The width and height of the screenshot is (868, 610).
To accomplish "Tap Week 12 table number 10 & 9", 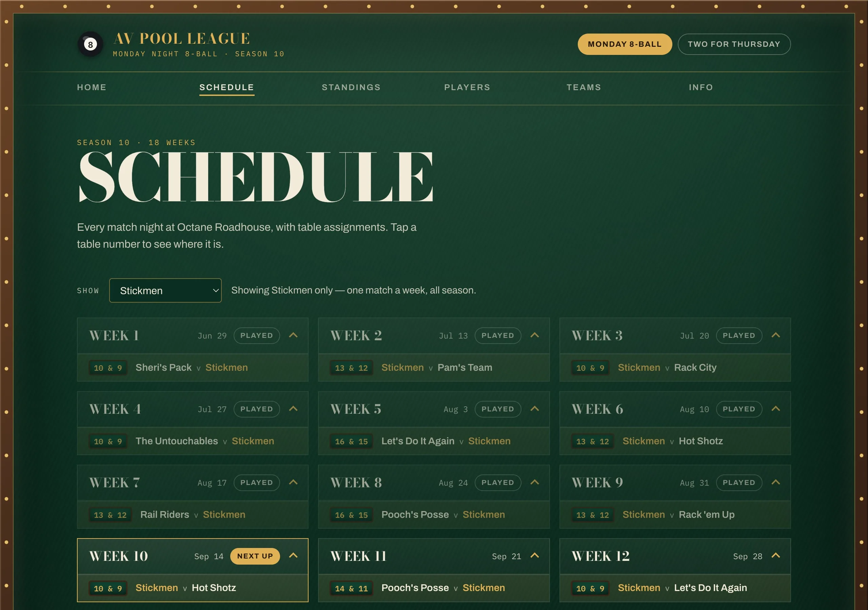I will click(590, 588).
